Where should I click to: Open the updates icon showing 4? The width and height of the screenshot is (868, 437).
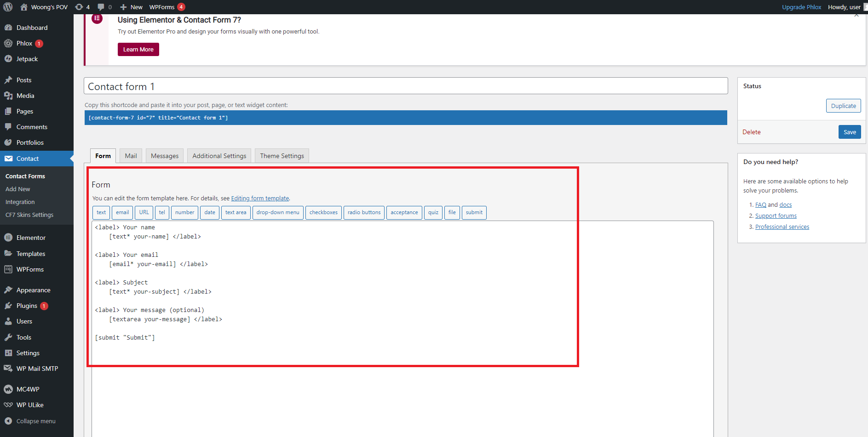coord(79,7)
